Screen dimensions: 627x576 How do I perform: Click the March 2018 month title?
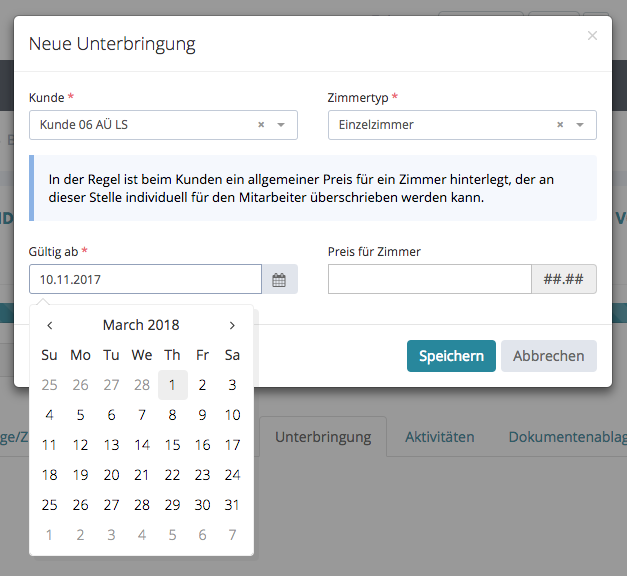click(141, 325)
